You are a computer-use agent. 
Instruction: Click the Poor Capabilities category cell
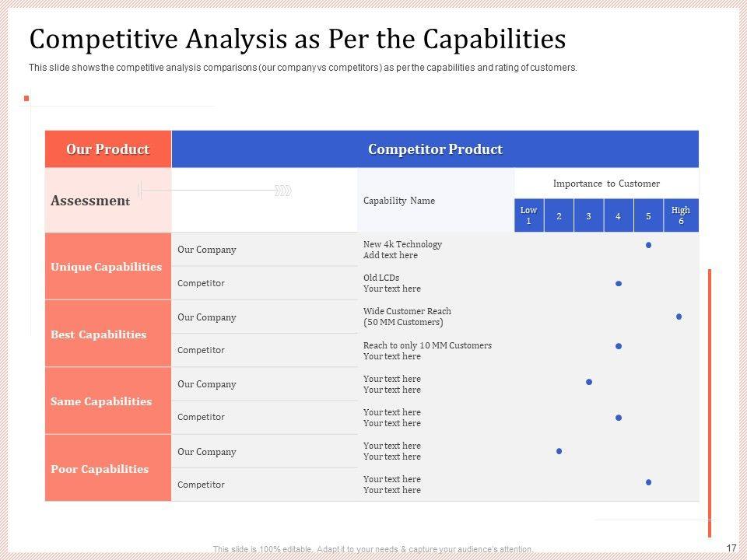coord(100,469)
